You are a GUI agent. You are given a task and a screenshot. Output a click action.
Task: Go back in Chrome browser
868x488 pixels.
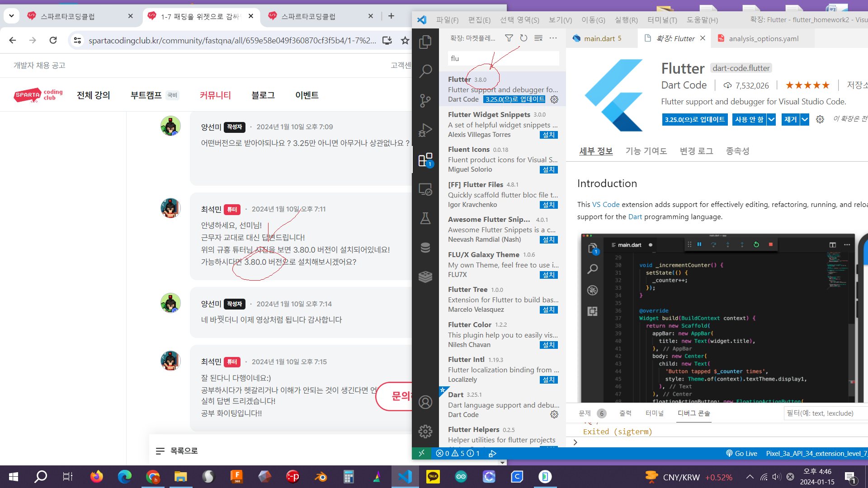tap(13, 41)
